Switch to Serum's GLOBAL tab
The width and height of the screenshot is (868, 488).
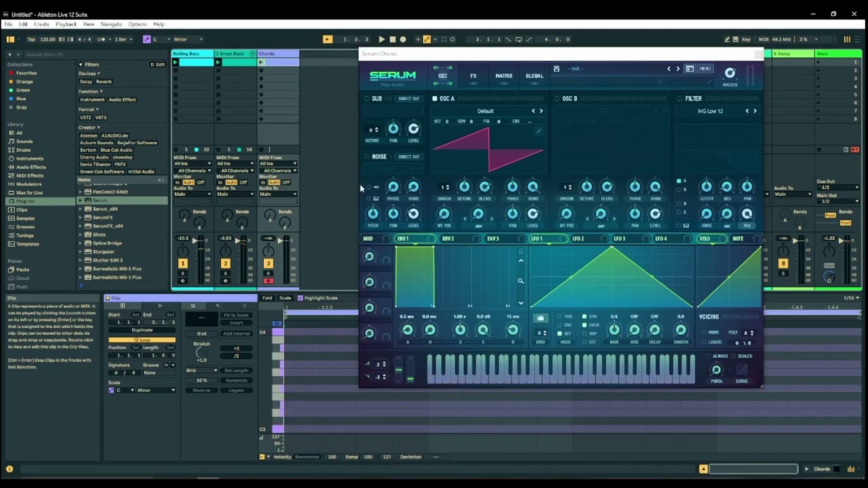click(534, 76)
